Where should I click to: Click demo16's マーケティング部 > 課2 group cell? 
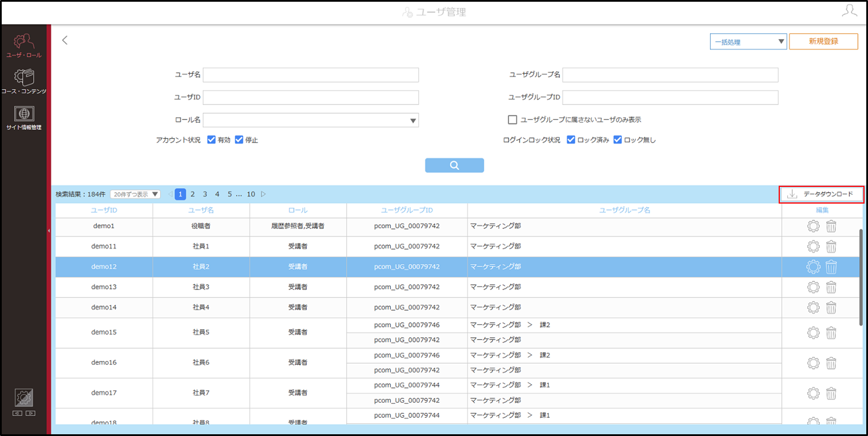pos(625,355)
